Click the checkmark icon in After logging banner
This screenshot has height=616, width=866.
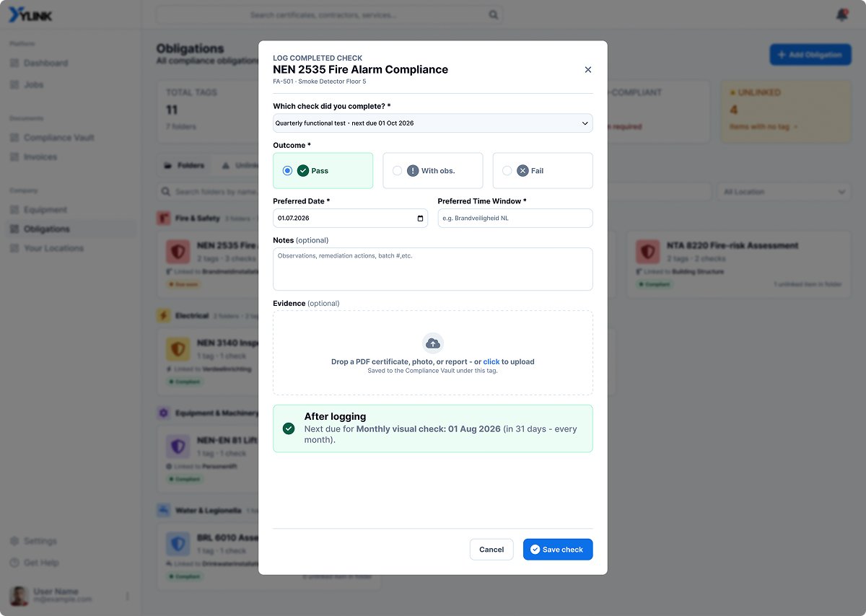coord(289,428)
